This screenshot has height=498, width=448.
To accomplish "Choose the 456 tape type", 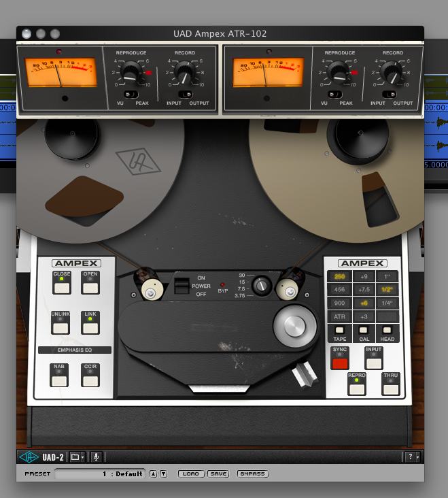I will [339, 290].
